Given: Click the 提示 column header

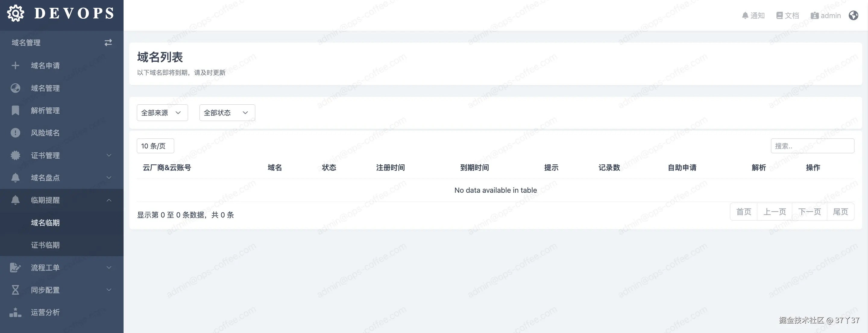Looking at the screenshot, I should tap(551, 167).
